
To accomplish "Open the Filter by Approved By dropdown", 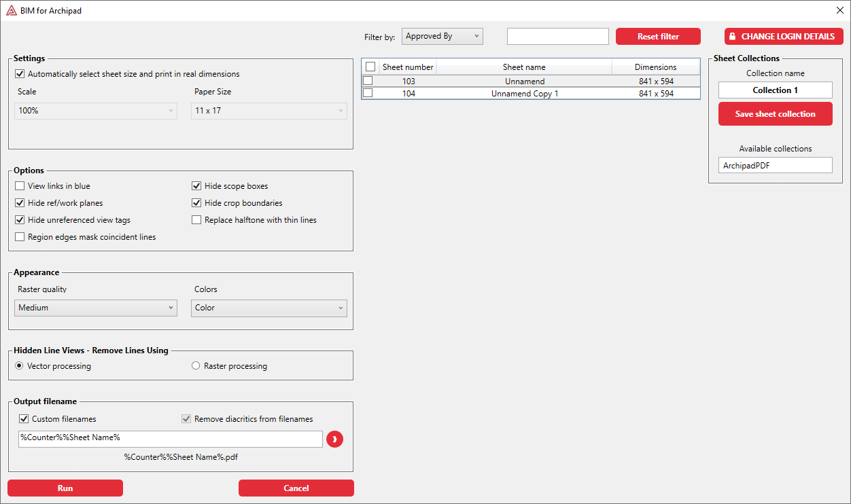I will (x=442, y=37).
